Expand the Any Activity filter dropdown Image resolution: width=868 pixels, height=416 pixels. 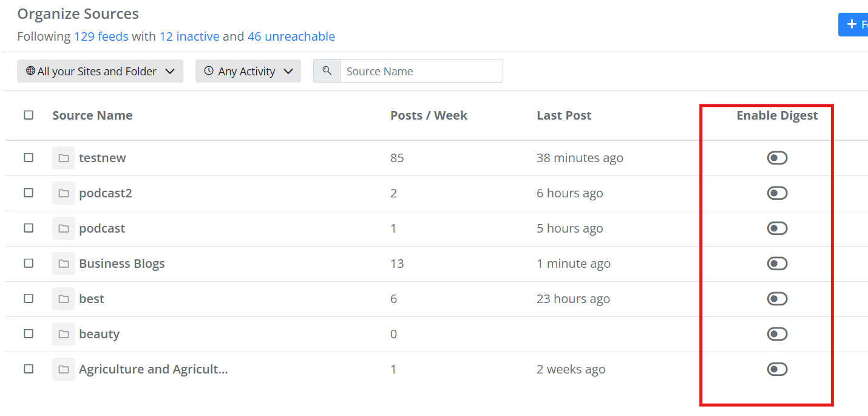point(248,71)
